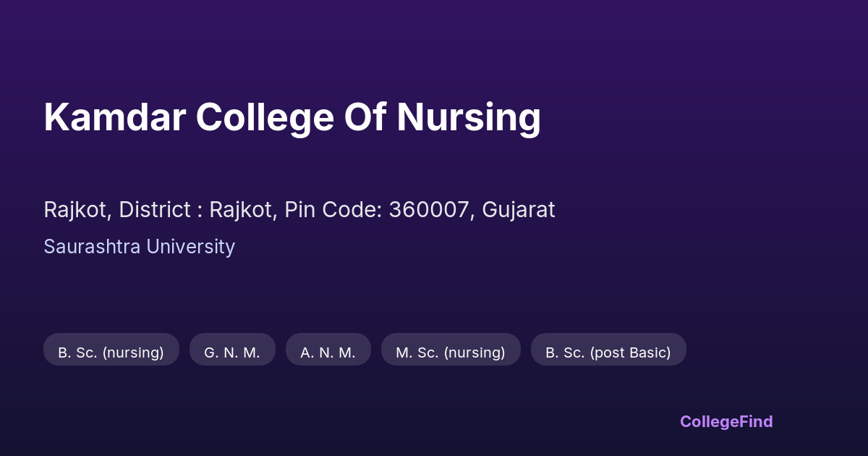Open the Kamdar College Of Nursing heading
This screenshot has height=456, width=868.
click(x=292, y=117)
